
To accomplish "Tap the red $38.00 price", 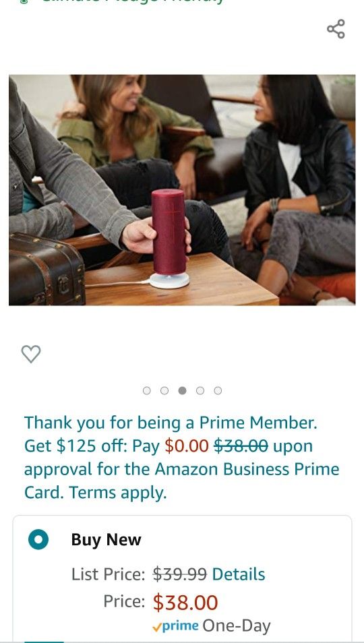I will (x=185, y=603).
